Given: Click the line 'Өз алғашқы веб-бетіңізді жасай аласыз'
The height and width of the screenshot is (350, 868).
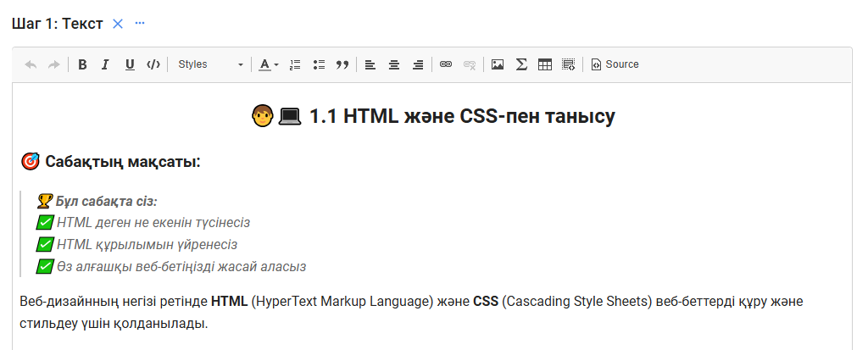Looking at the screenshot, I should coord(181,266).
